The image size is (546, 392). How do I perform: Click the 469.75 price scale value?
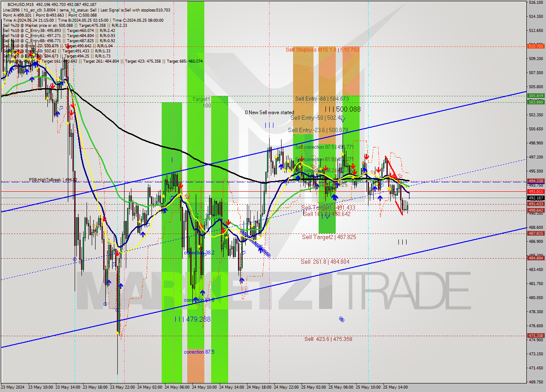pos(536,382)
